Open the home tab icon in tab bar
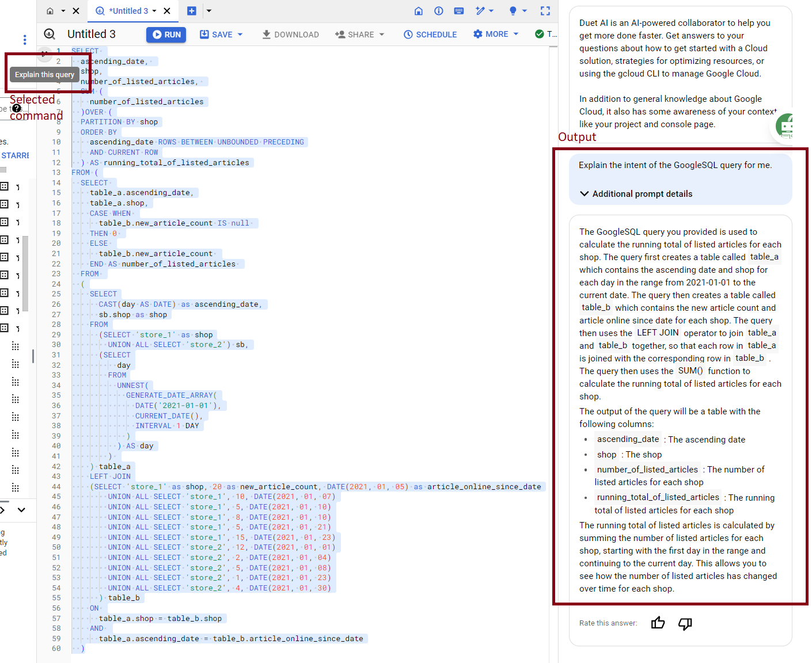812x663 pixels. (50, 11)
